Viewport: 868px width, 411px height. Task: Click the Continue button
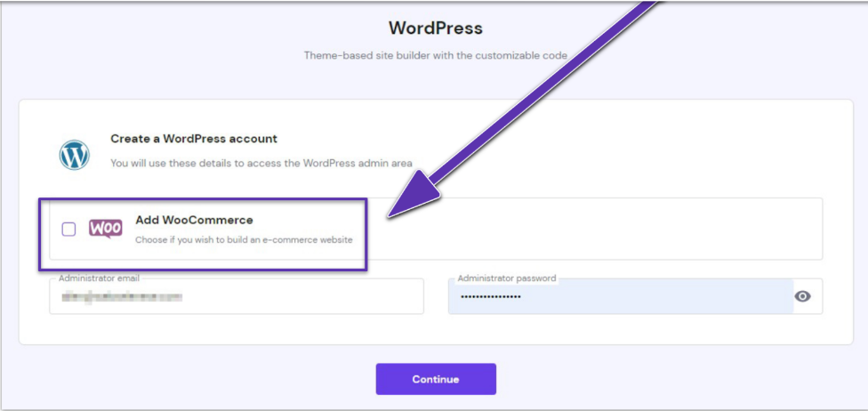click(436, 379)
